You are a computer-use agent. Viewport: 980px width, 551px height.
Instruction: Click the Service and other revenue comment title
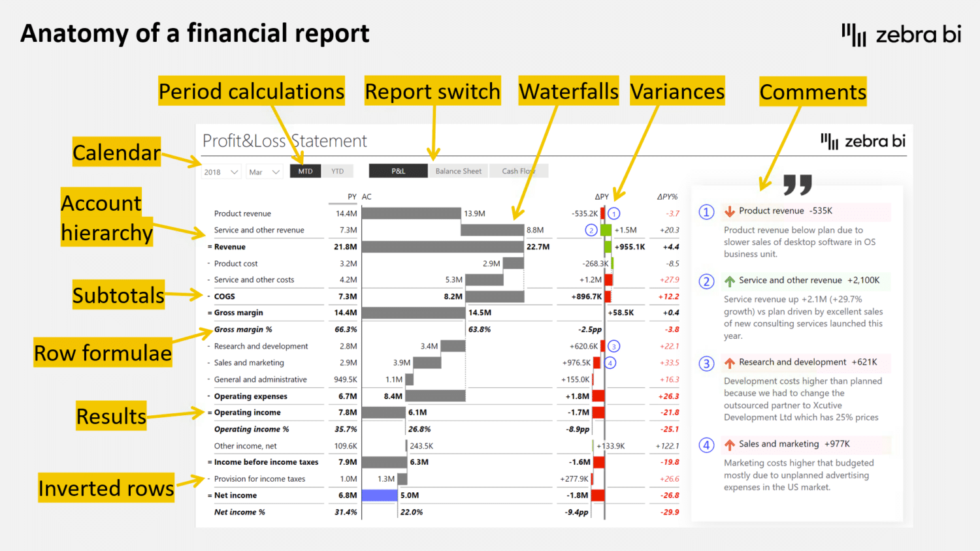point(790,280)
